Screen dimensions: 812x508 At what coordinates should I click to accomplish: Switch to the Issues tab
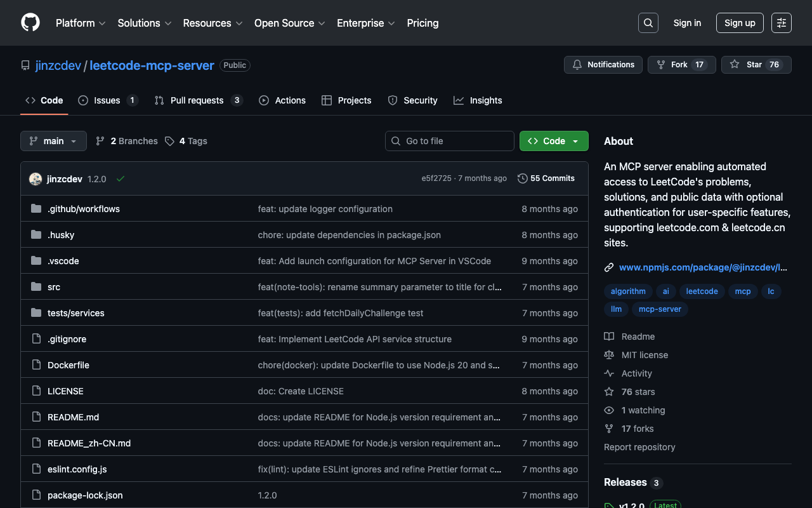[107, 100]
